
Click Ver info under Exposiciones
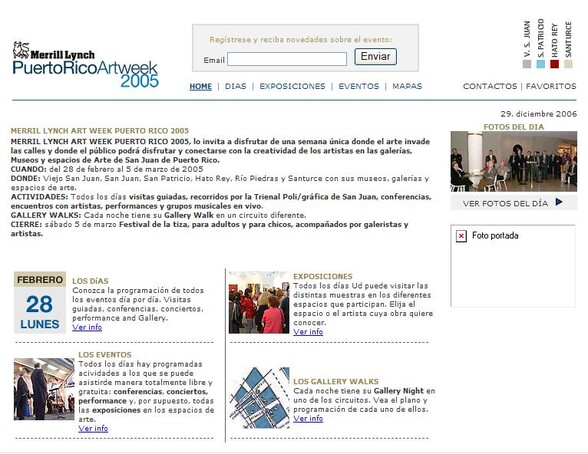pyautogui.click(x=308, y=332)
